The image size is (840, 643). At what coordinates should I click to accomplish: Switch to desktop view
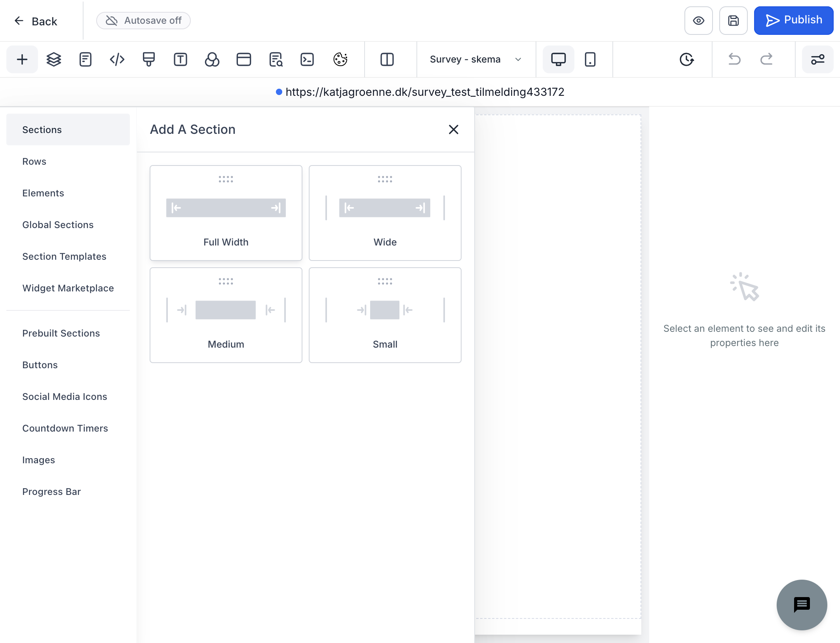click(x=559, y=59)
